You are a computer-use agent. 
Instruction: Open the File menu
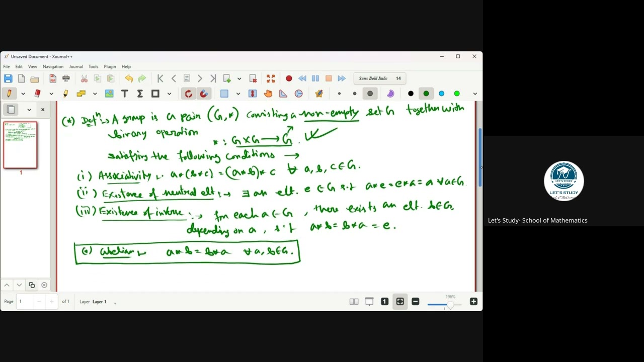(7, 66)
